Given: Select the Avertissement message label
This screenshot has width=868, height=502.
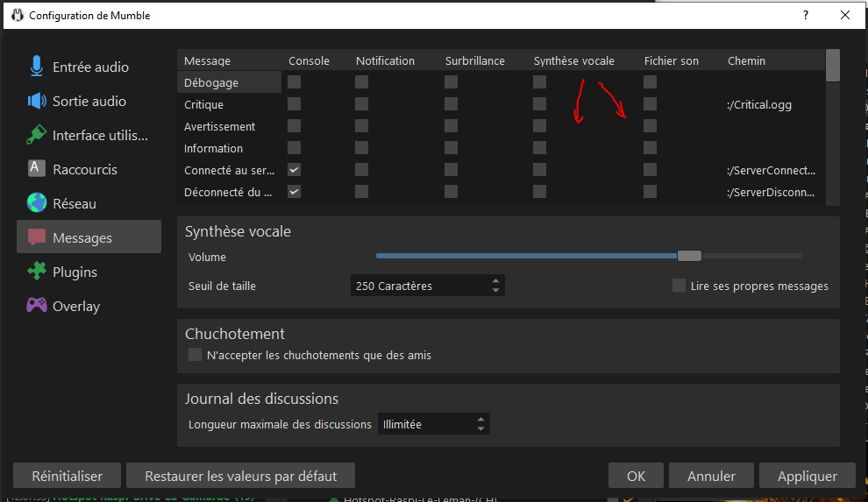Looking at the screenshot, I should pos(220,127).
